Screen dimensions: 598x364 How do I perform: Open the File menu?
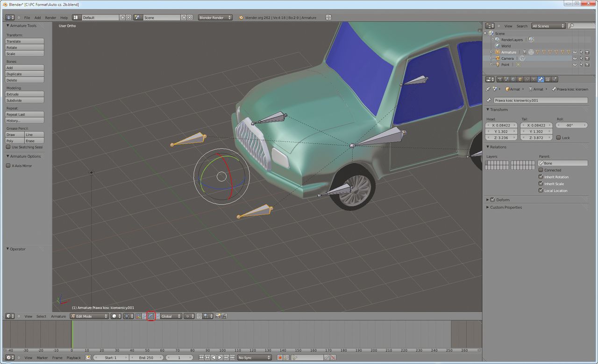(27, 18)
